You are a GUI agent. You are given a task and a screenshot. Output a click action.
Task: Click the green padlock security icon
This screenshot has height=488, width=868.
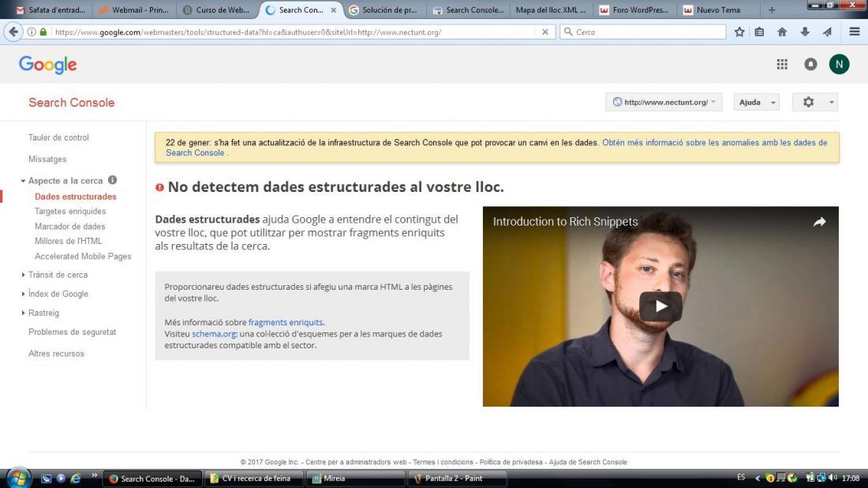coord(43,32)
